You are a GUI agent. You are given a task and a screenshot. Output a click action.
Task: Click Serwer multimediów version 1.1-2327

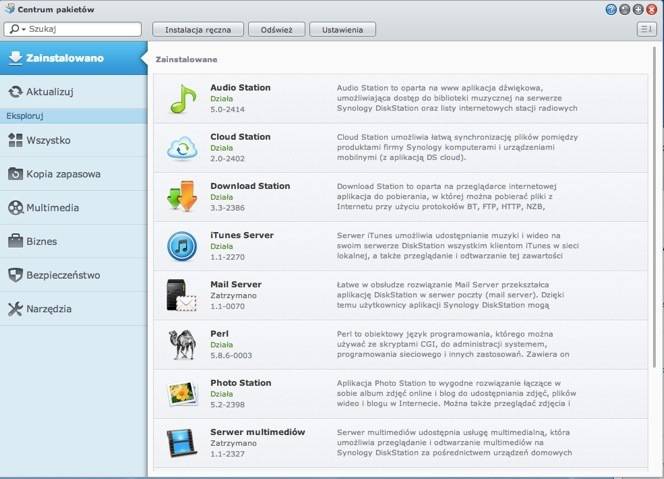(x=227, y=454)
